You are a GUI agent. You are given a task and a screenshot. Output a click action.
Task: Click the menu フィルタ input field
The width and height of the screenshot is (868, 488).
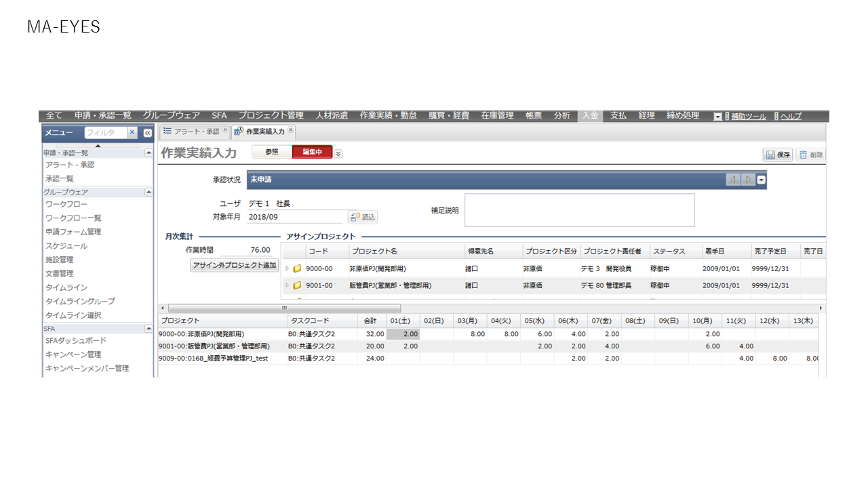pyautogui.click(x=106, y=133)
